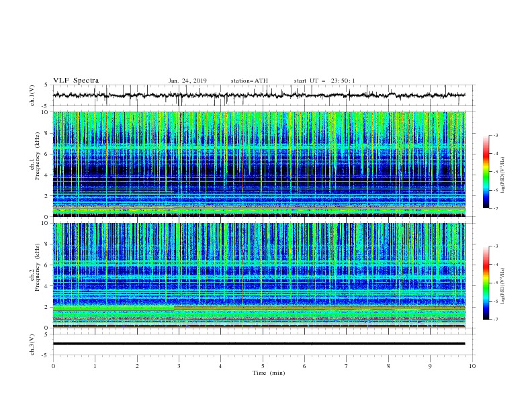
Task: Click the ch.1 voltage waveform trace
Action: [x=259, y=95]
